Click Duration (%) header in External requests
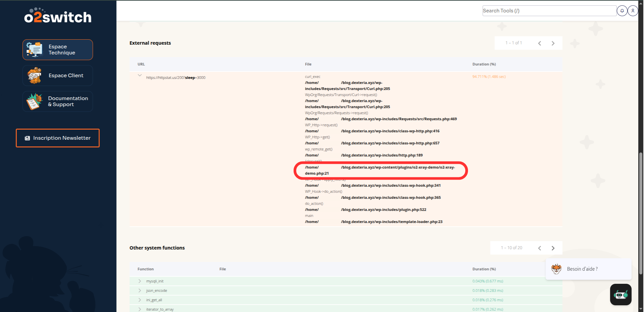644x312 pixels. (484, 64)
